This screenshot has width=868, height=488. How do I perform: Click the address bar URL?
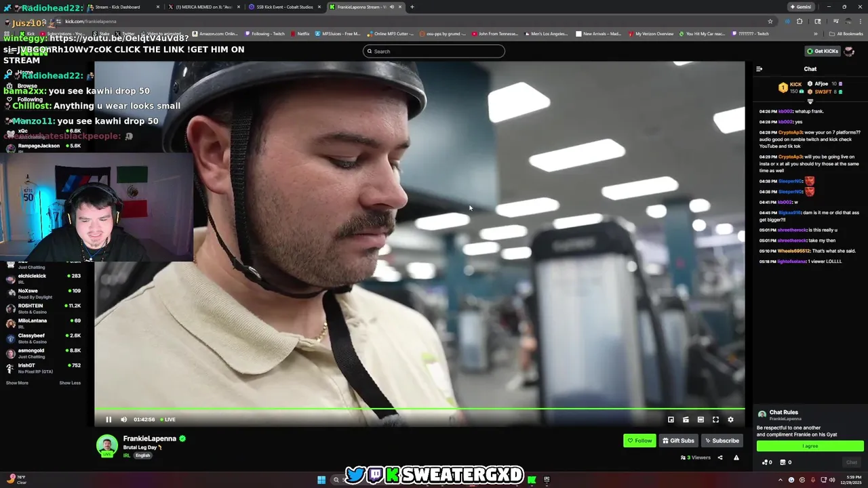click(x=92, y=22)
